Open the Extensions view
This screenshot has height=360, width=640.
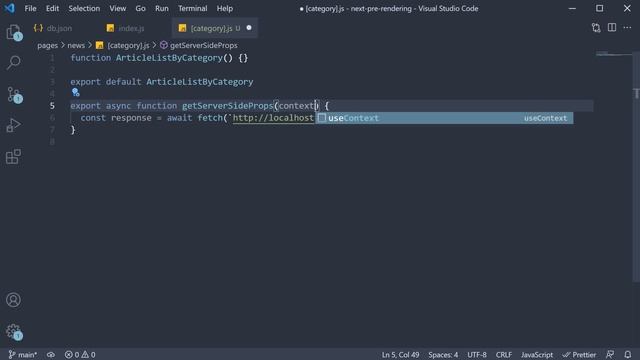click(13, 157)
